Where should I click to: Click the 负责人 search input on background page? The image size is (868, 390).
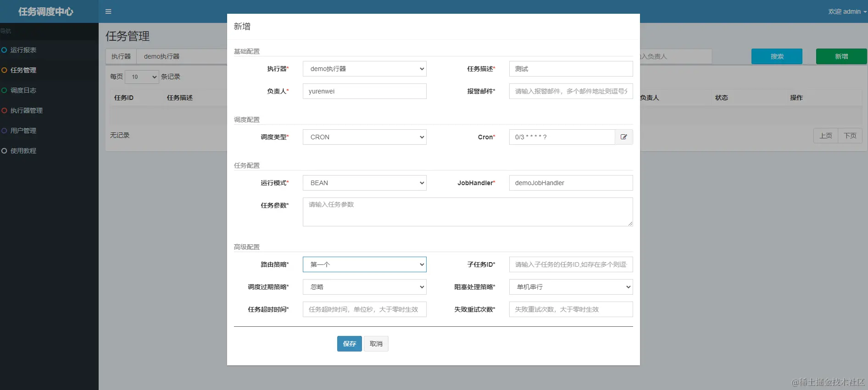[676, 56]
